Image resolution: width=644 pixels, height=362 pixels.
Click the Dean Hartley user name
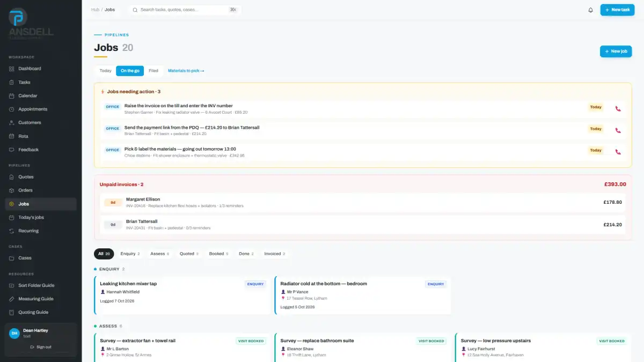[35, 330]
